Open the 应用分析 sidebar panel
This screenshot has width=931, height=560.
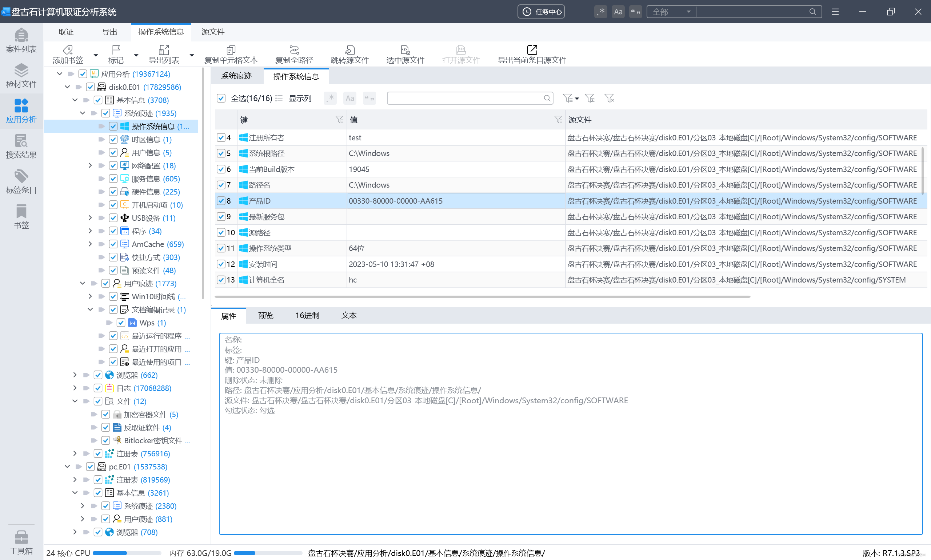coord(21,111)
